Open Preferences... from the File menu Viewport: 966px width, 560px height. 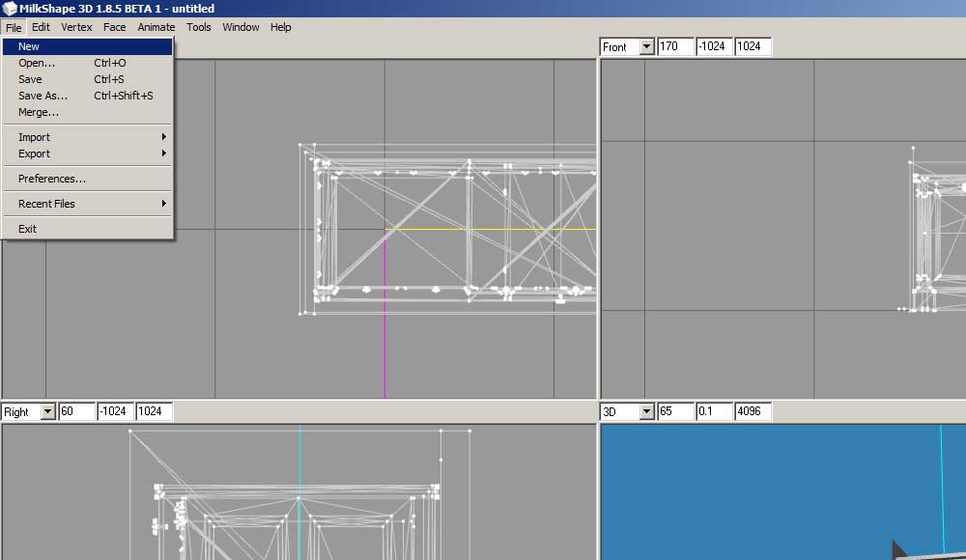coord(52,179)
